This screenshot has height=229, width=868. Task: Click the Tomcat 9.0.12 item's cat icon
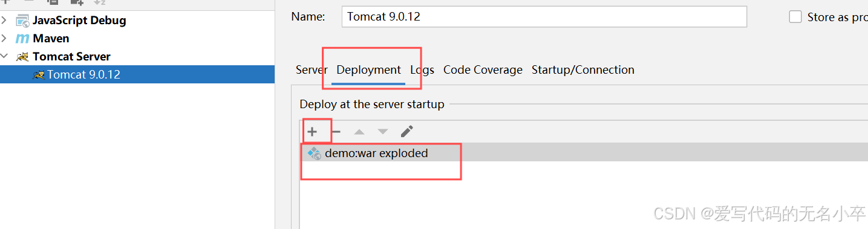[x=39, y=75]
